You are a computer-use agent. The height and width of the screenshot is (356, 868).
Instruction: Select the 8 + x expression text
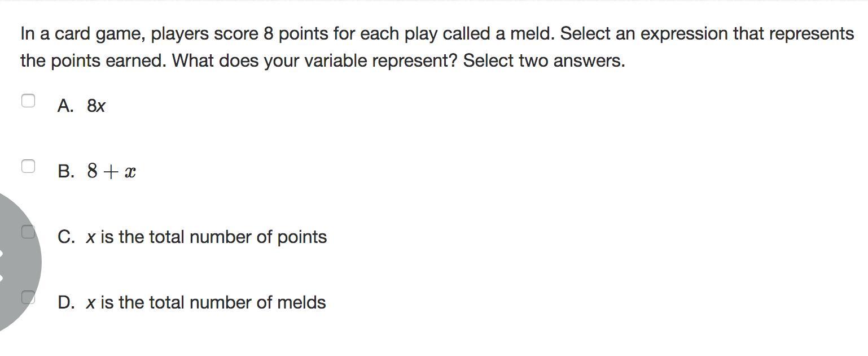tap(111, 172)
